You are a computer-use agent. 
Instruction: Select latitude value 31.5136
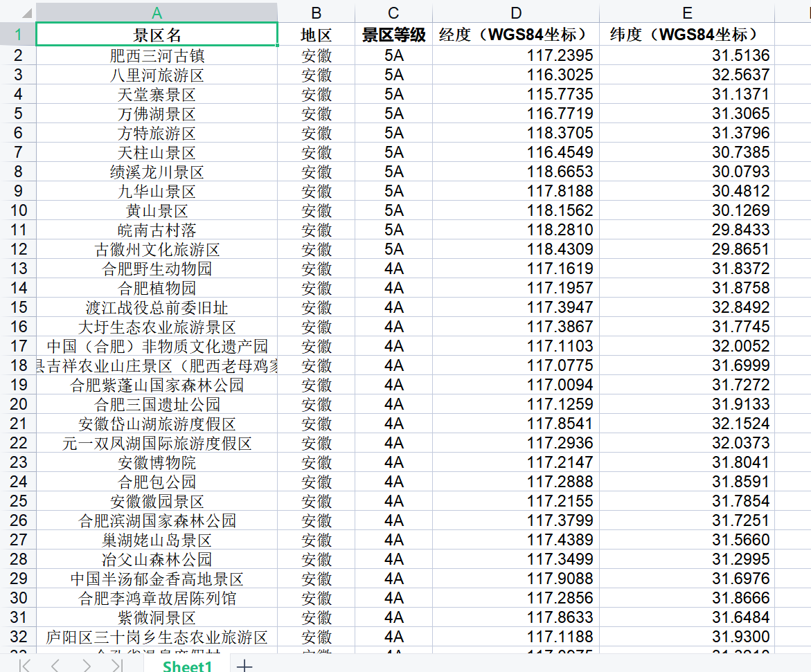(687, 55)
